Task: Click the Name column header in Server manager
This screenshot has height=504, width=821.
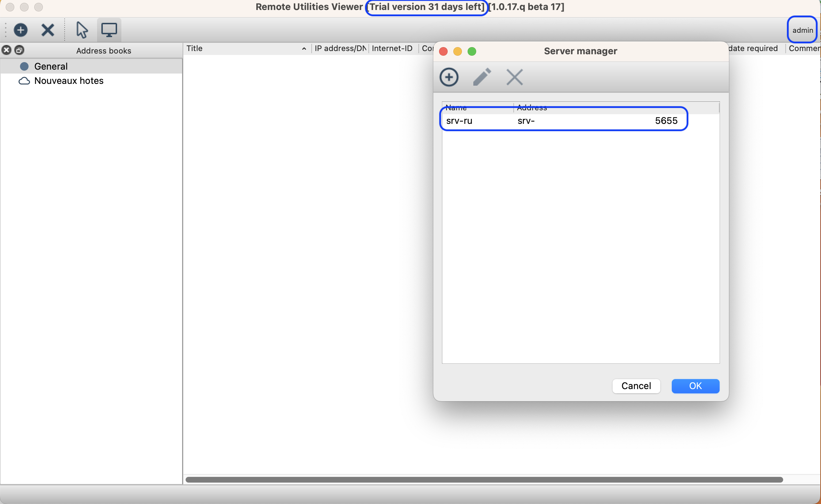Action: 456,107
